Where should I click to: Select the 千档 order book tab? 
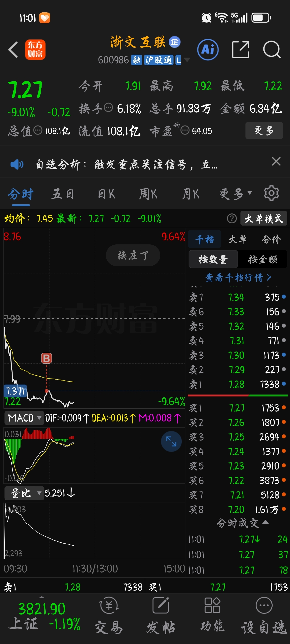204,239
